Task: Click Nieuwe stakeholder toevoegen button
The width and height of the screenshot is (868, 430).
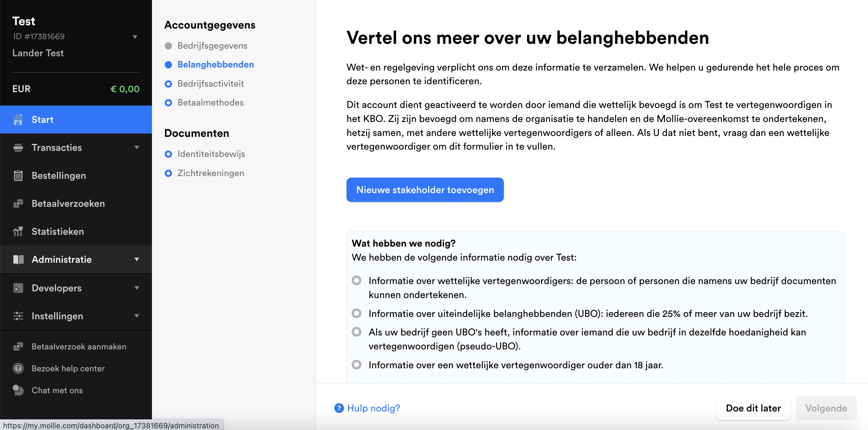Action: click(425, 190)
